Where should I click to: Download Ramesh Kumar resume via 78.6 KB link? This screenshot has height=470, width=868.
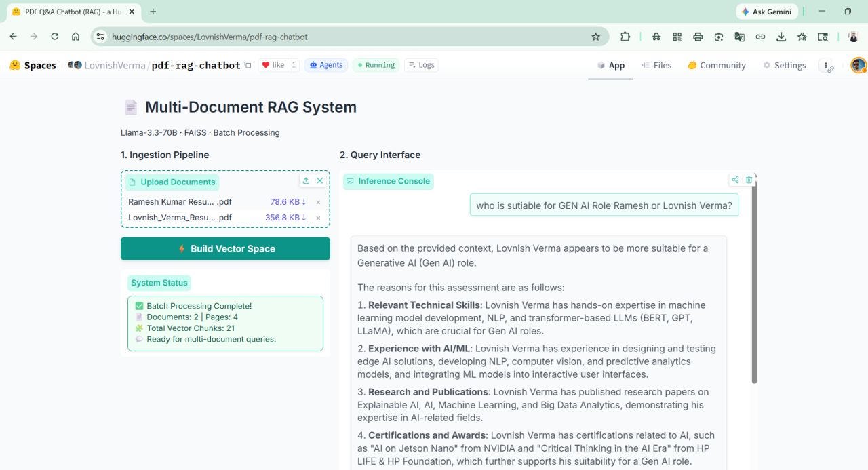pos(288,201)
